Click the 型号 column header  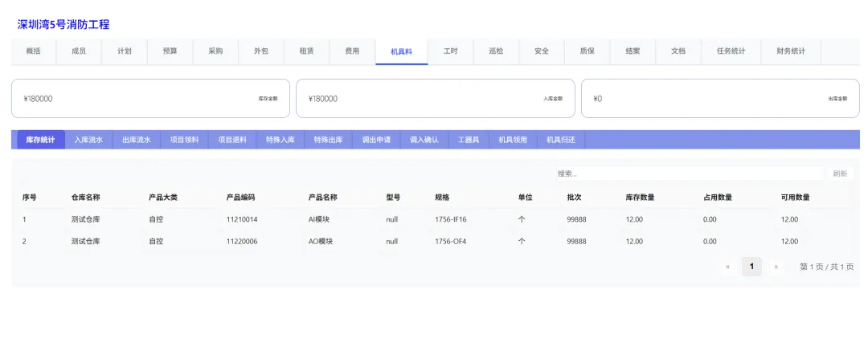pos(394,198)
